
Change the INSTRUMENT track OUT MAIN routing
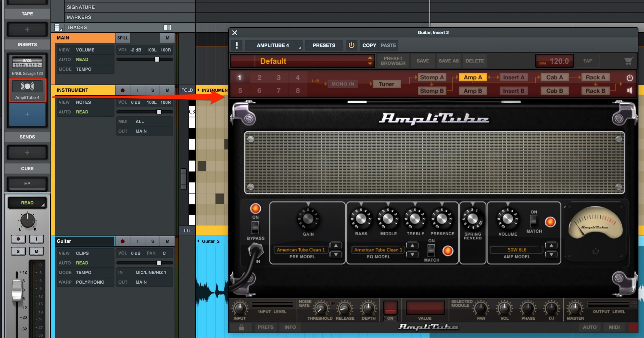(145, 131)
